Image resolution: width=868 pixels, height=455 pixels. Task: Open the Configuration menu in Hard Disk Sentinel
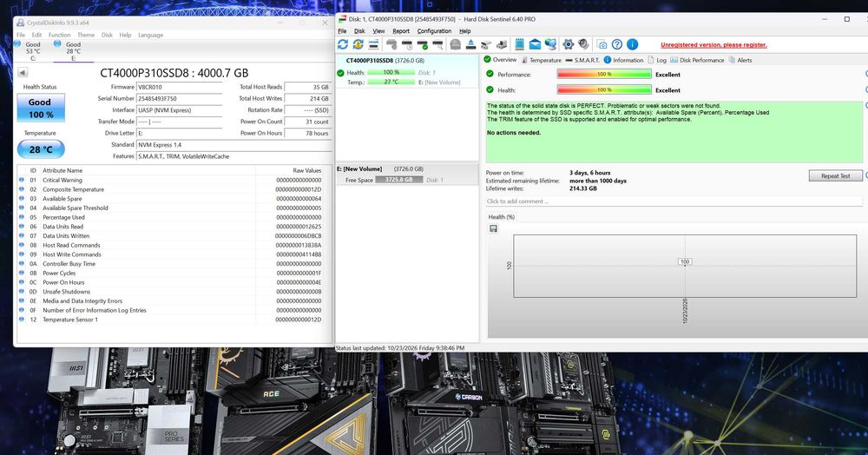[434, 31]
